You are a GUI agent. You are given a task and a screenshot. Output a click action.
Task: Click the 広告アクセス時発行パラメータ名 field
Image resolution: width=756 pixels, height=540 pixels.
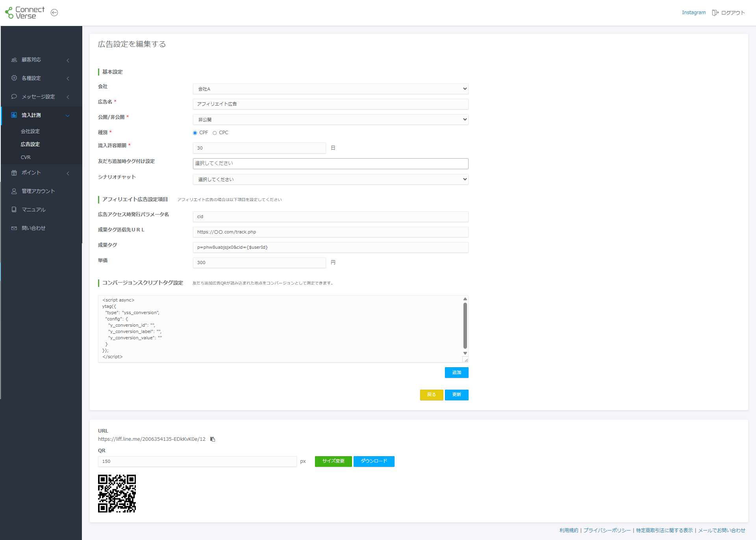pos(330,217)
